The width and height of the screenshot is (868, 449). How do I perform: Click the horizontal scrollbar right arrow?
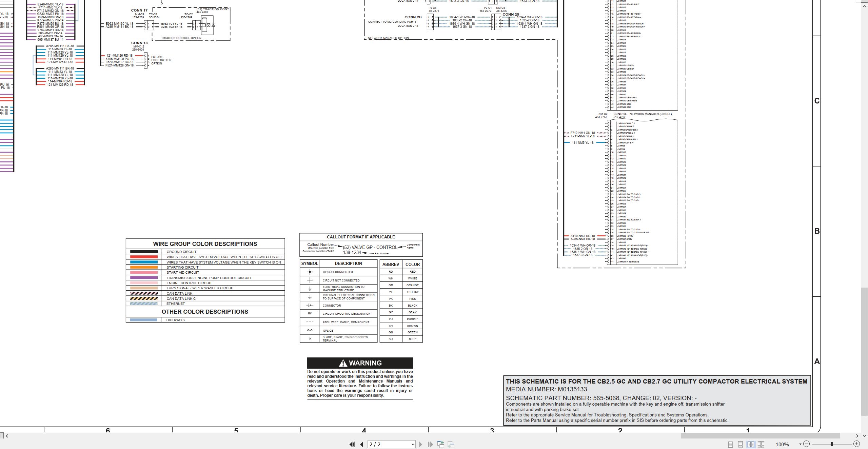click(857, 436)
